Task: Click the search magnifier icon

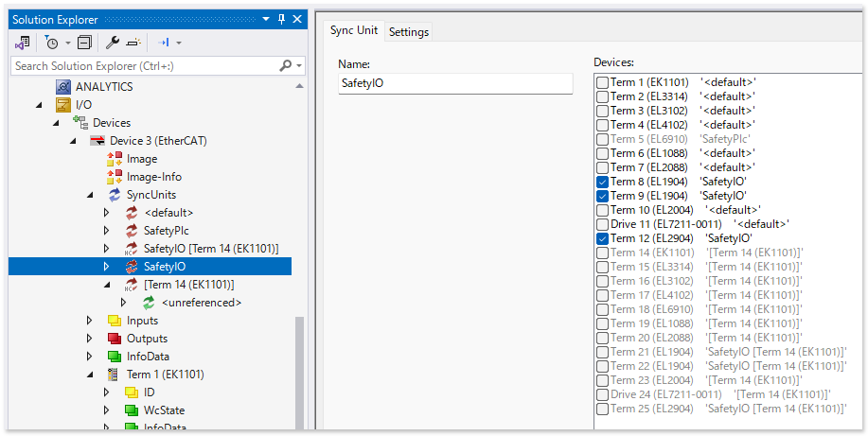Action: (x=286, y=66)
